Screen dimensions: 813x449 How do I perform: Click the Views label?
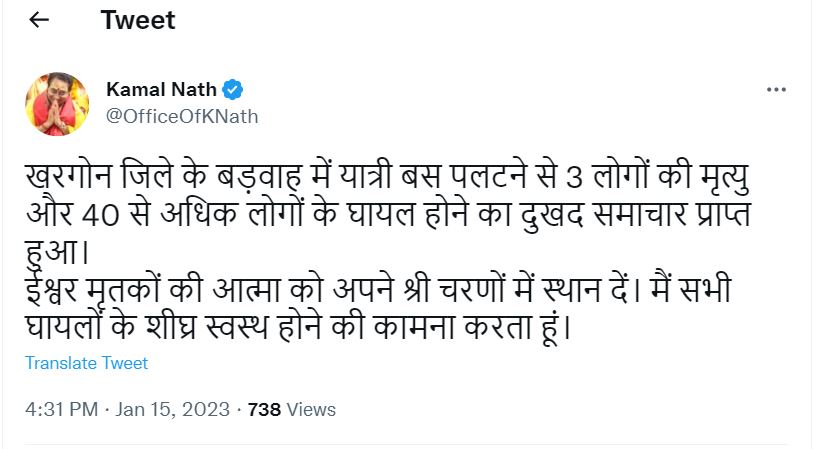(x=311, y=409)
